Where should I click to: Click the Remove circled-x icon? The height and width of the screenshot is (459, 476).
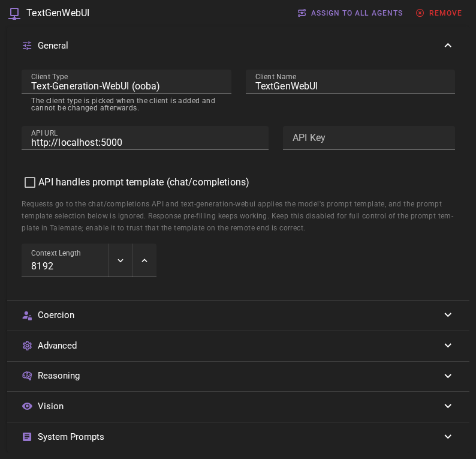click(420, 13)
